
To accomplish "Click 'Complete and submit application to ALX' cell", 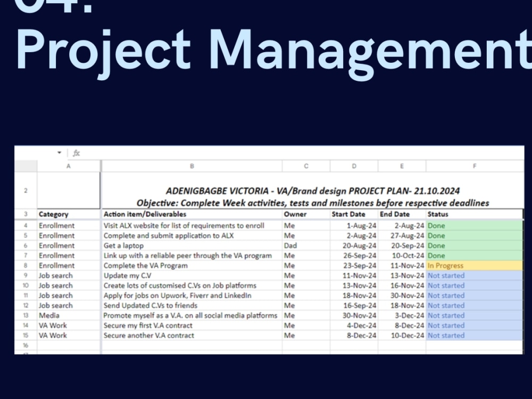I will (192, 236).
